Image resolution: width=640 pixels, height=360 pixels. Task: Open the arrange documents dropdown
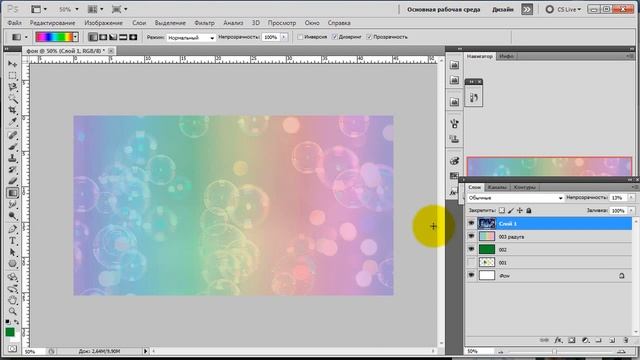pos(96,9)
